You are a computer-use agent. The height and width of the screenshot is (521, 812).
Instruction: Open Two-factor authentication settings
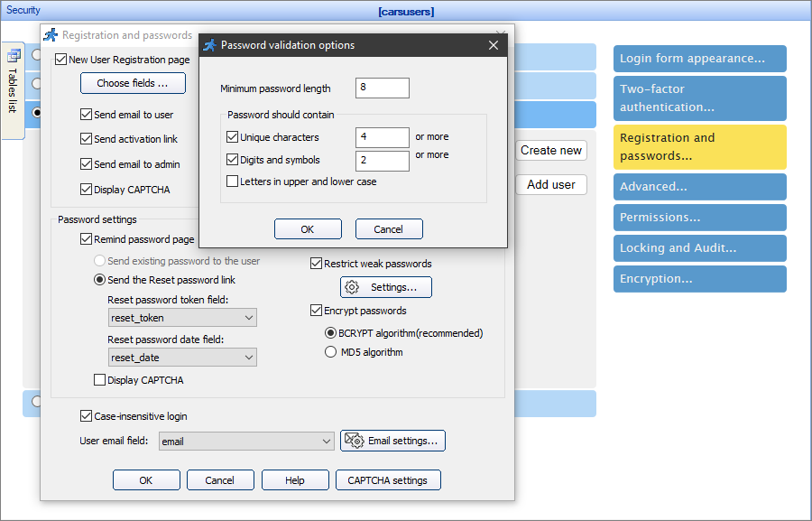tap(699, 98)
